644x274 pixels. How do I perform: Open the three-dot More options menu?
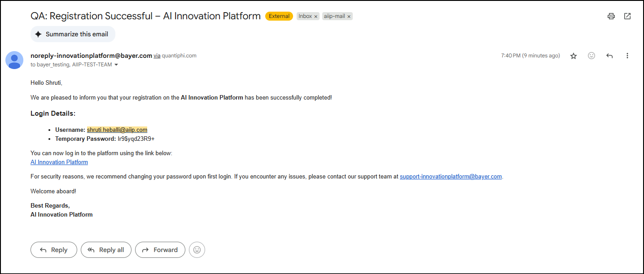[x=627, y=56]
